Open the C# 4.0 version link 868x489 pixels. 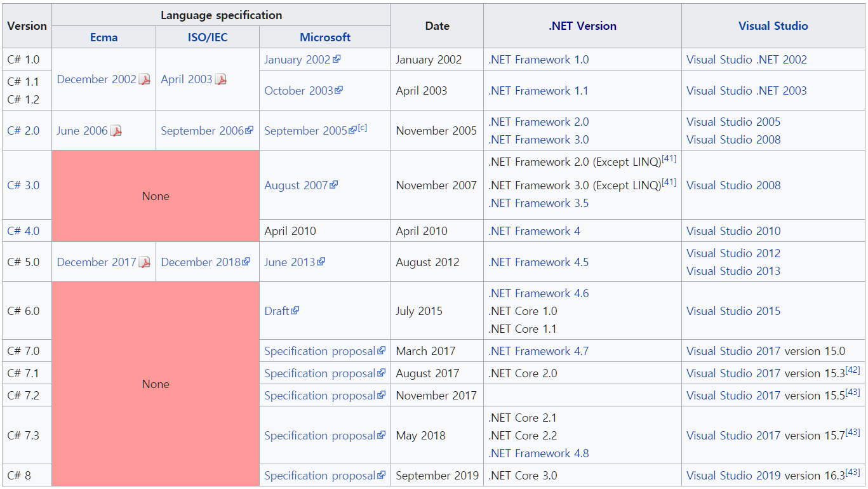(x=23, y=231)
